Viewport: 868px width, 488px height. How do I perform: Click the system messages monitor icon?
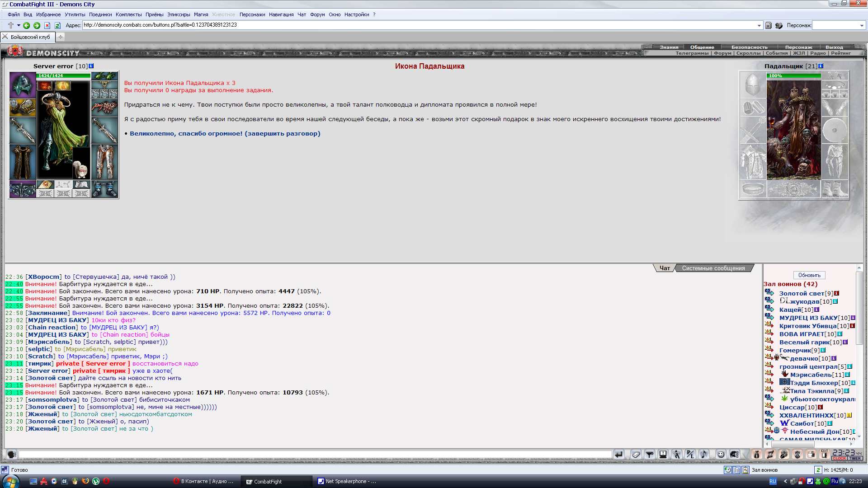pos(663,455)
